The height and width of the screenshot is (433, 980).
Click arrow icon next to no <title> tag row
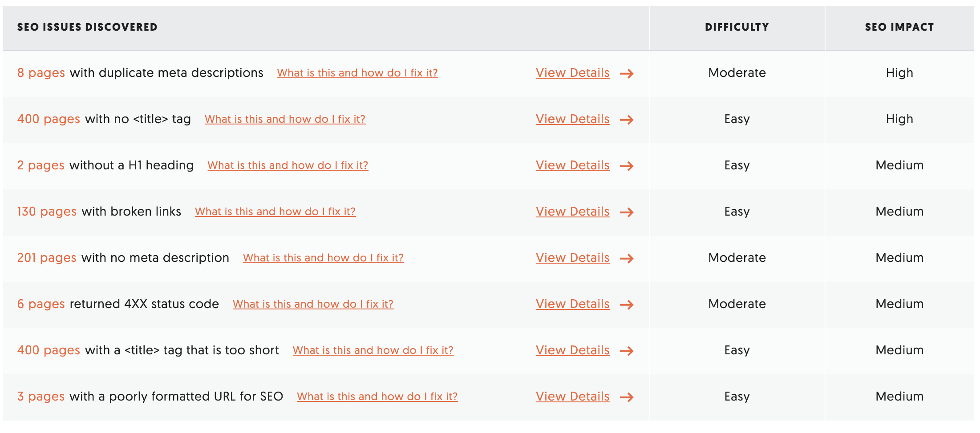pos(627,120)
